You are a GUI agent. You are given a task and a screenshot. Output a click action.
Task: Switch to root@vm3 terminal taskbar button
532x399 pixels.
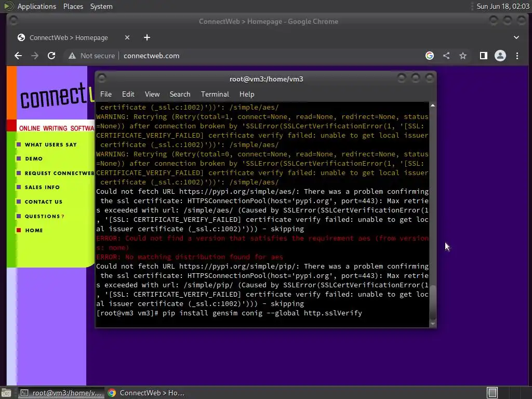(x=60, y=393)
